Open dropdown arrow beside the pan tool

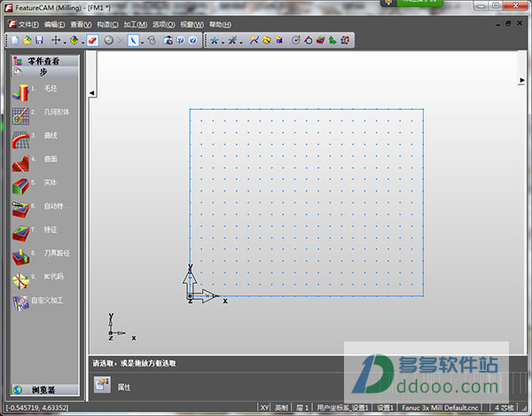coord(65,42)
